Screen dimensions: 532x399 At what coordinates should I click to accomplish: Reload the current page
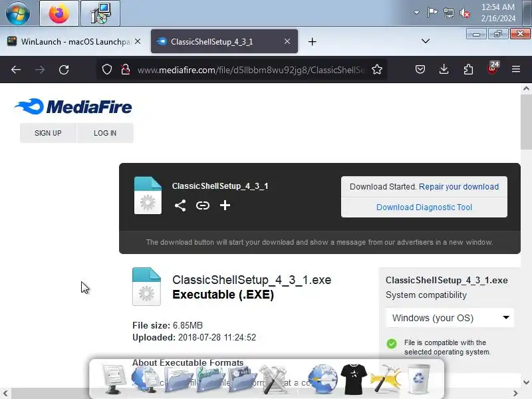(x=64, y=70)
